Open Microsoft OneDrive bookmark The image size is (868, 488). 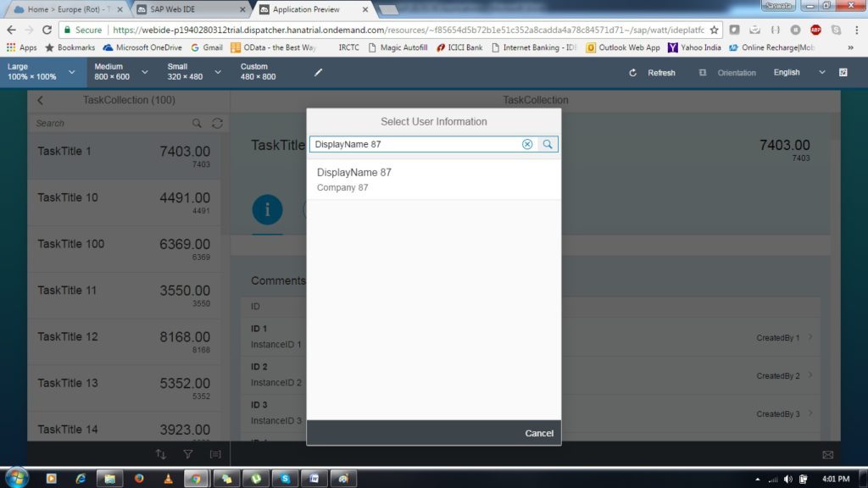(142, 47)
